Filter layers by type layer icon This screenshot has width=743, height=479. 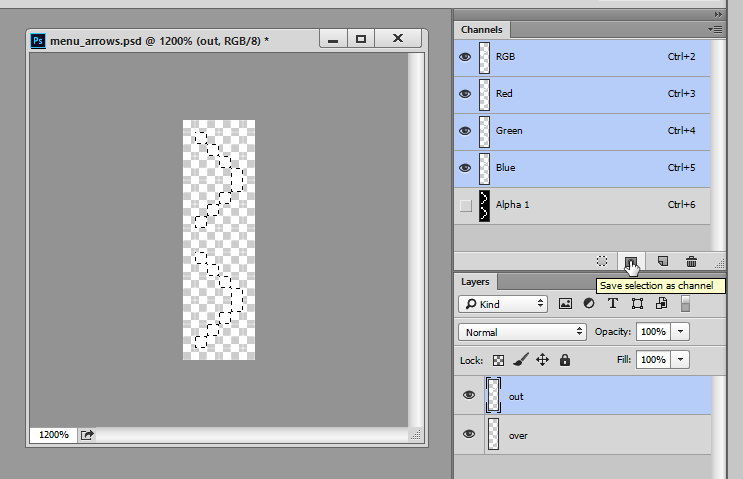tap(613, 304)
